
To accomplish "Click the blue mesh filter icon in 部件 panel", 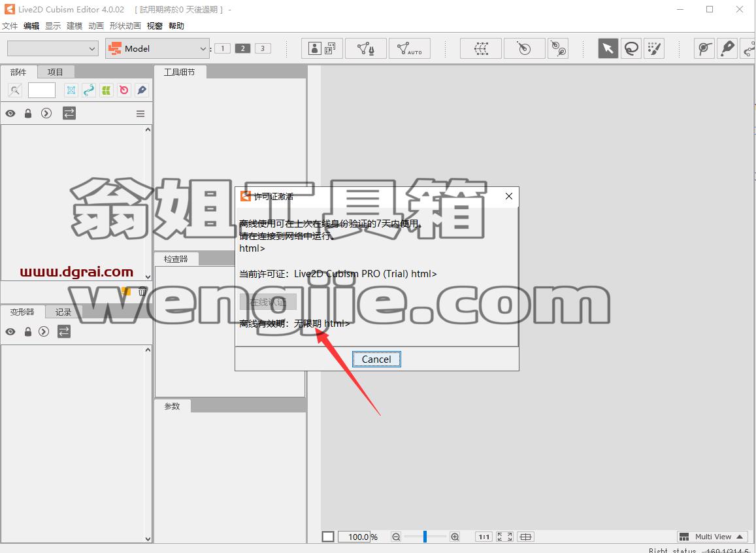I will (71, 90).
